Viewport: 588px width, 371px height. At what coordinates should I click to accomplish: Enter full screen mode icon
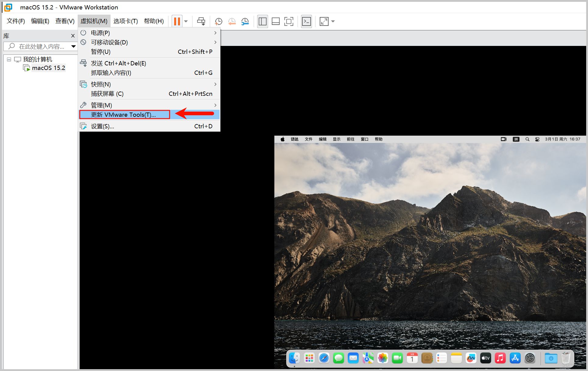(289, 21)
